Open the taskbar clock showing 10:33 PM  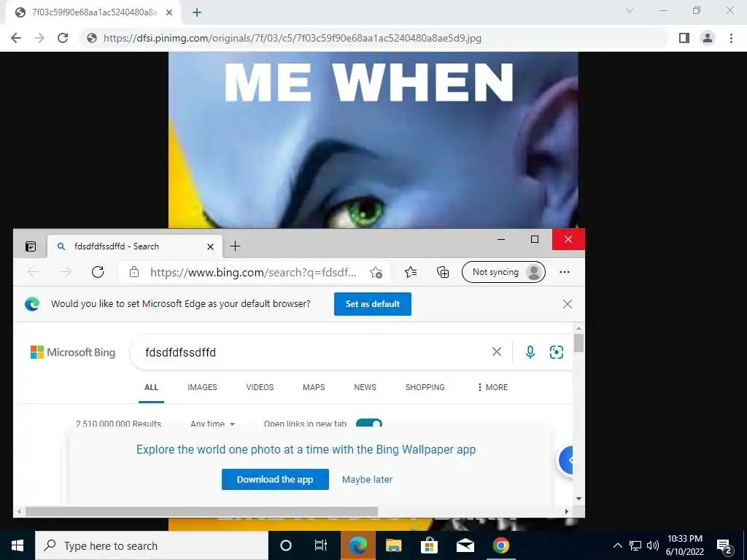(684, 545)
